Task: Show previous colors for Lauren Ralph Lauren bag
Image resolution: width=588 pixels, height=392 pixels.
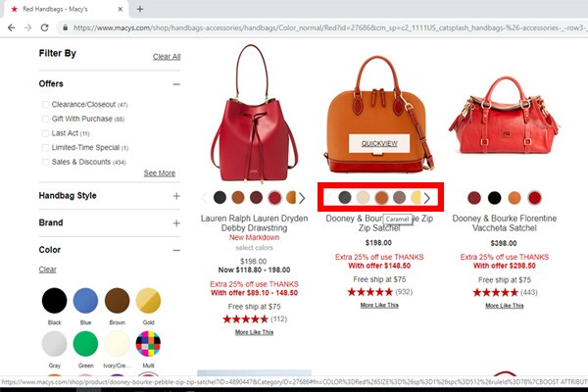Action: point(205,198)
